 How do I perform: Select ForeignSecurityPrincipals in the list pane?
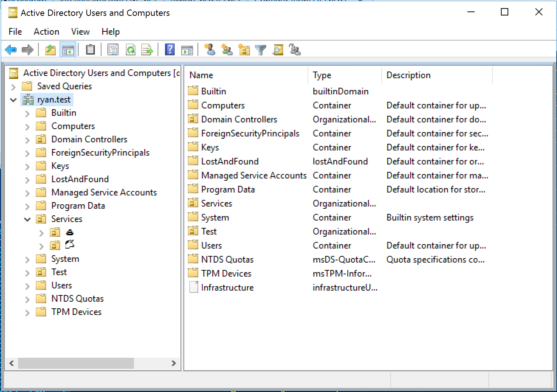tap(250, 133)
